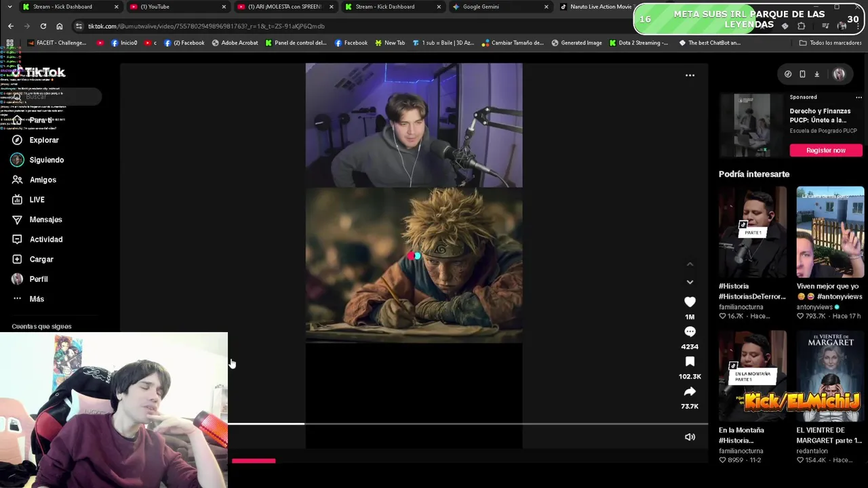Open the tab search dropdown arrow
Screen dimensions: 868x488
click(x=9, y=7)
